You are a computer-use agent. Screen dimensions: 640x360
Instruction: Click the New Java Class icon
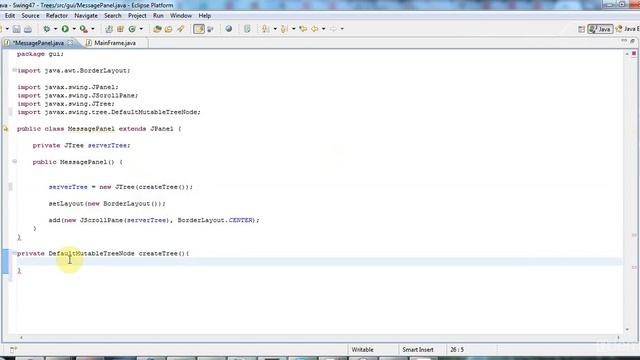tap(132, 29)
